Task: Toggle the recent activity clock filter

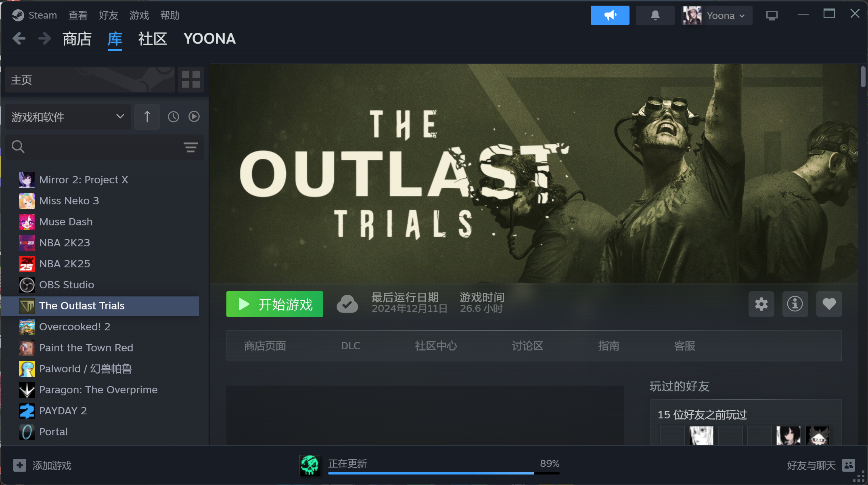Action: (x=174, y=117)
